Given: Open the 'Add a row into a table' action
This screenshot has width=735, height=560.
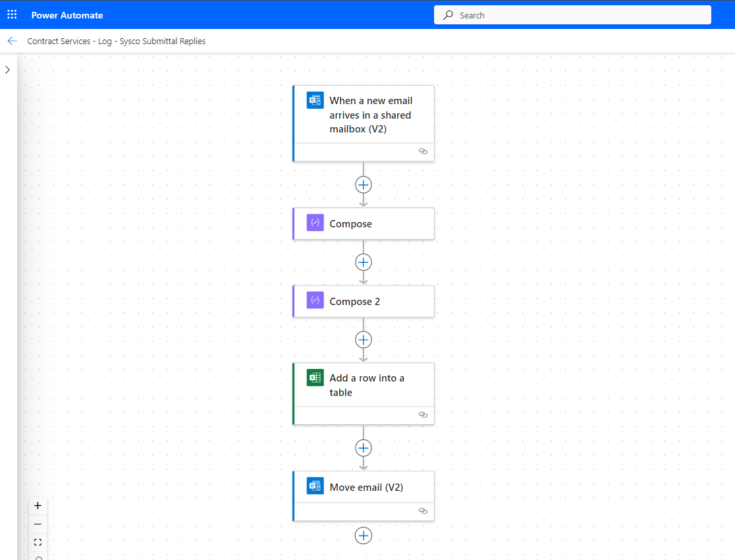Looking at the screenshot, I should [364, 394].
